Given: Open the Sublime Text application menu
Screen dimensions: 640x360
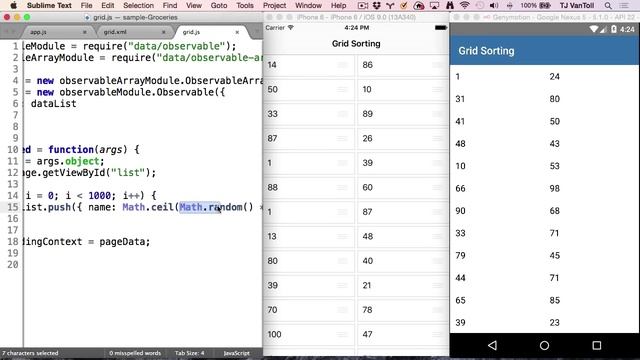Looking at the screenshot, I should [49, 5].
